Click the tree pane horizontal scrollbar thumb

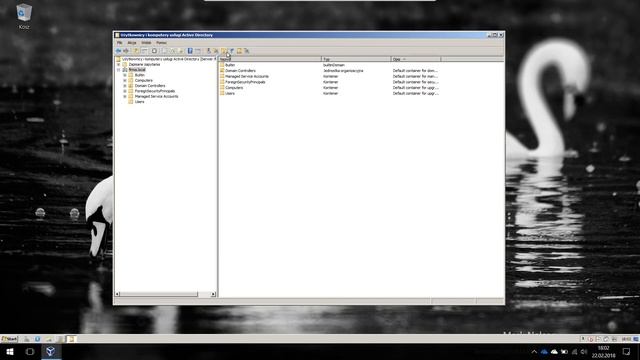pos(159,294)
